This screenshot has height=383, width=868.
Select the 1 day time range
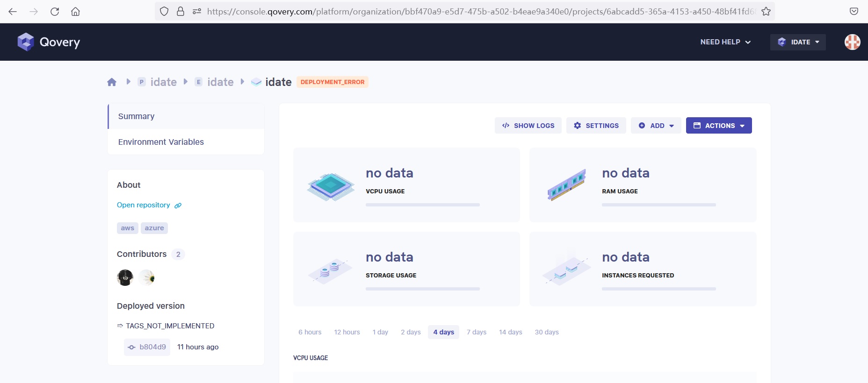tap(380, 332)
